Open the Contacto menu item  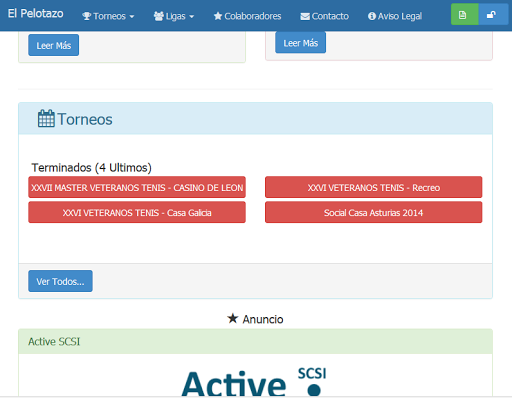pyautogui.click(x=324, y=16)
